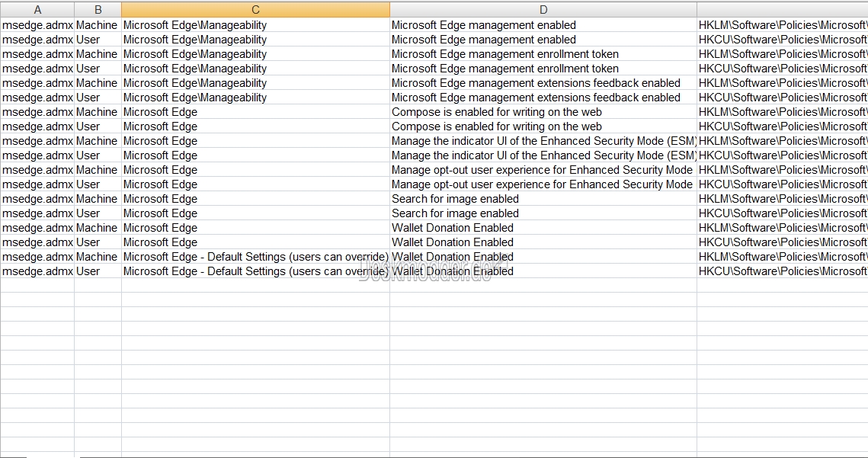Select User-row 'Microsoft Edge - Default Settings' cell
868x458 pixels.
[x=255, y=271]
